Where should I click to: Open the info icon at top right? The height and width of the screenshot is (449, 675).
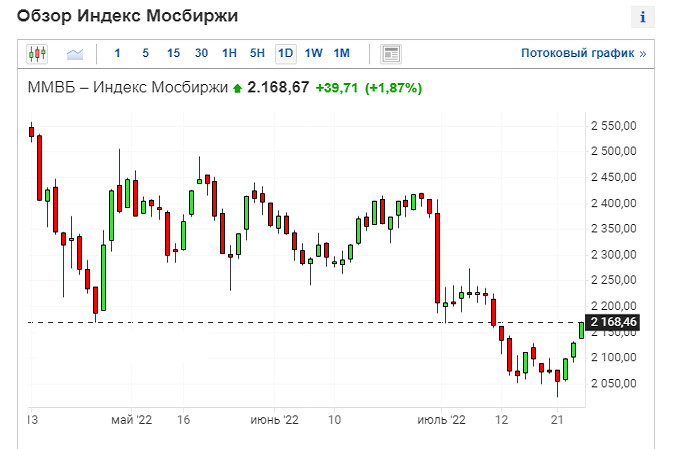[643, 17]
